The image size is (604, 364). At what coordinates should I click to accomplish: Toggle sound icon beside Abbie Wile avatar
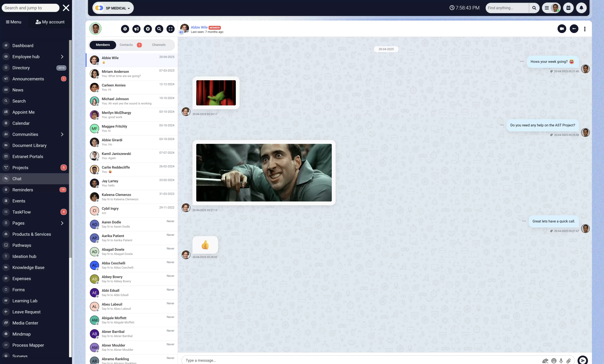(181, 32)
